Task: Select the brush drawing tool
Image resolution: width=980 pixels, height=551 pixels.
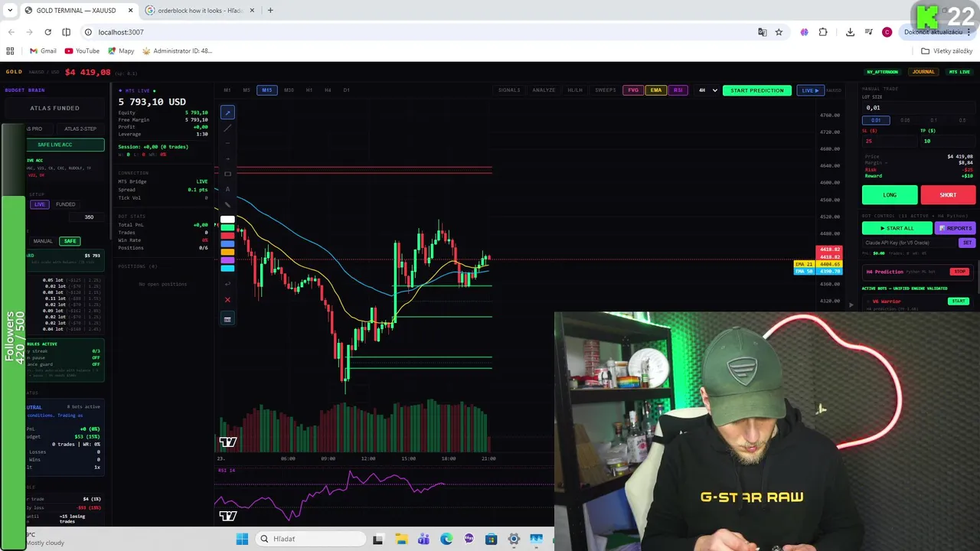Action: click(227, 204)
